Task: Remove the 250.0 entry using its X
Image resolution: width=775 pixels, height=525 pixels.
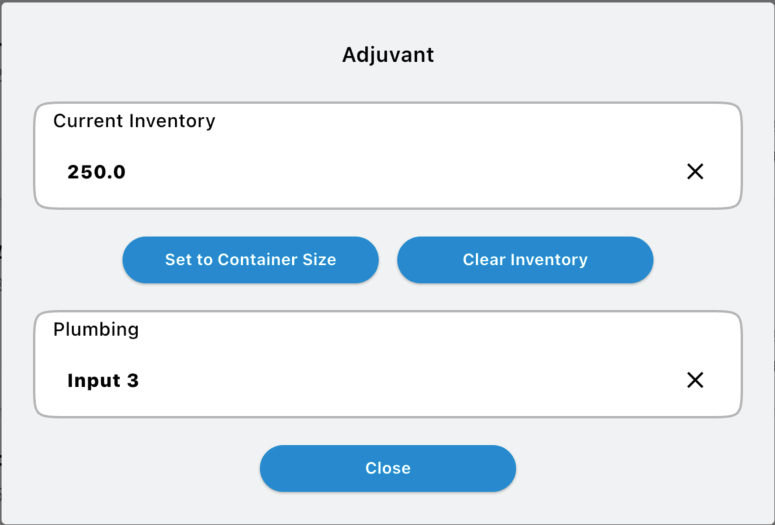Action: coord(695,172)
